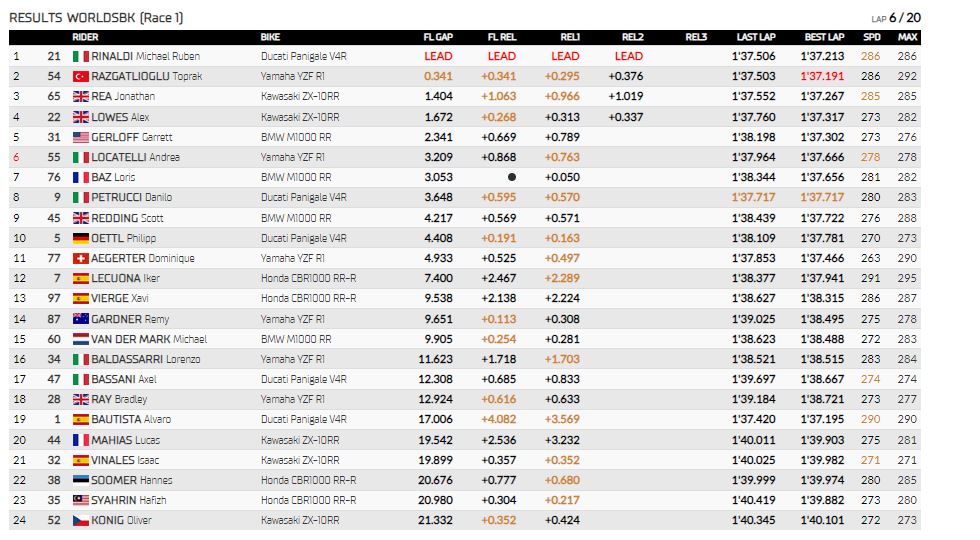Click the French flag next to BAZ Loris
The width and height of the screenshot is (980, 540).
point(81,177)
